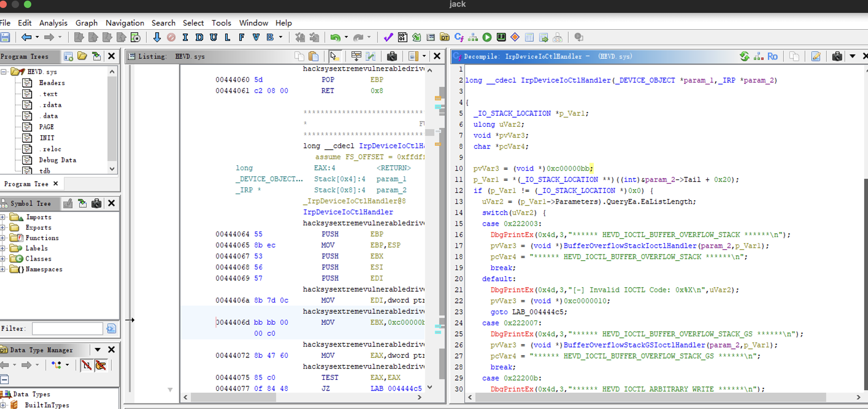Expand the Imports folder in Symbol Tree

[x=3, y=217]
